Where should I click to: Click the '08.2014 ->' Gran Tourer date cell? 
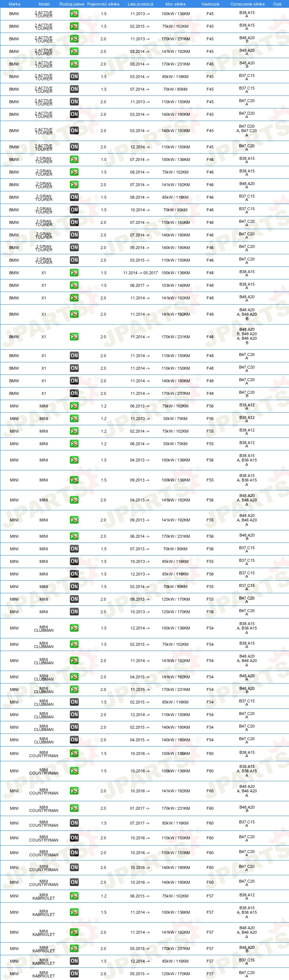140,197
